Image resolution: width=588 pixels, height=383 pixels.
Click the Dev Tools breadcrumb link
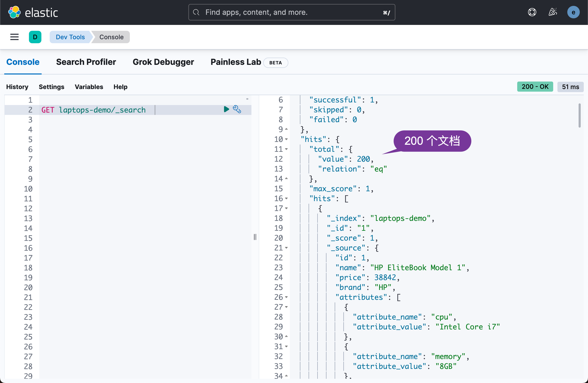pyautogui.click(x=70, y=37)
